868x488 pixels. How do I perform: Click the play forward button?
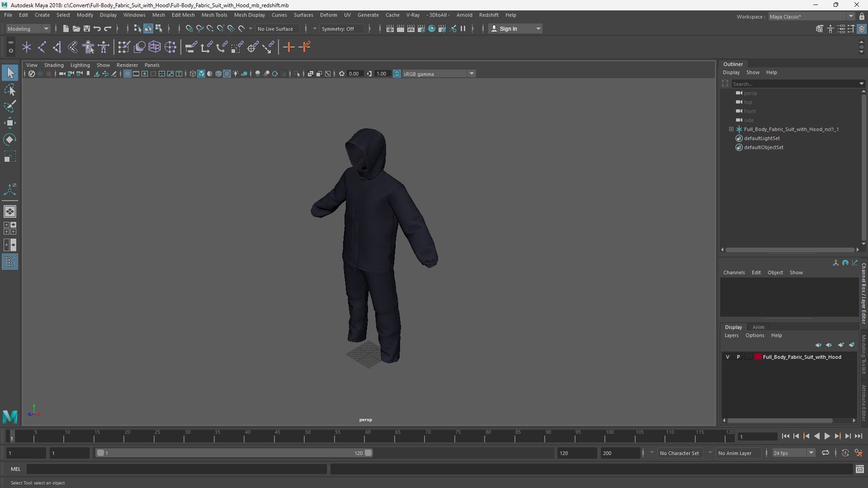pyautogui.click(x=827, y=436)
